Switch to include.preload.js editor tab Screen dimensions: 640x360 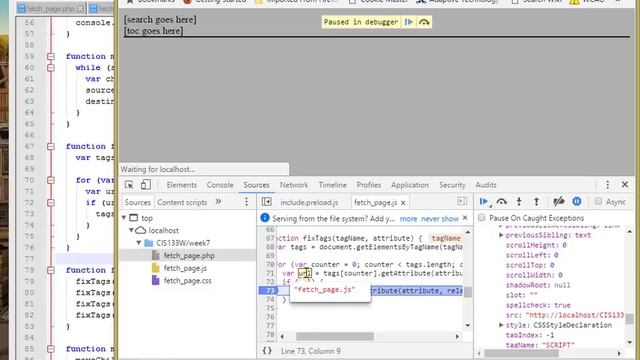[x=309, y=202]
